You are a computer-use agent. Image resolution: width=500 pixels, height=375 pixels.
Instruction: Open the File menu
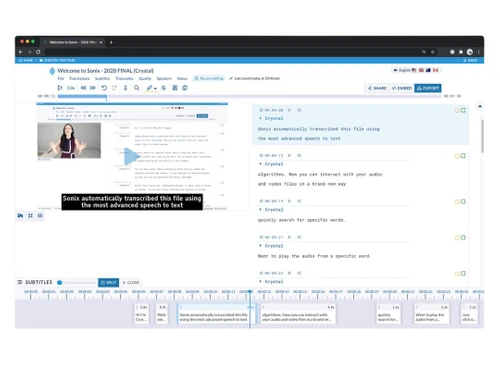point(61,78)
